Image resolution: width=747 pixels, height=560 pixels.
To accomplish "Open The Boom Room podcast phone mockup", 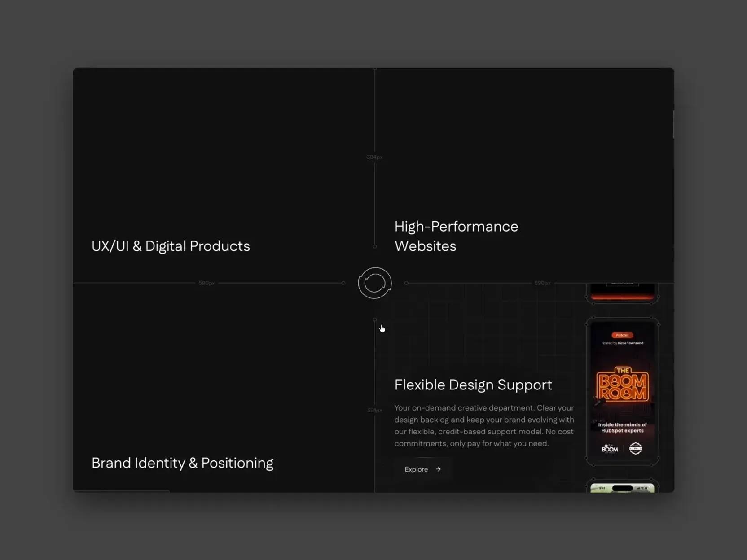I will tap(622, 391).
